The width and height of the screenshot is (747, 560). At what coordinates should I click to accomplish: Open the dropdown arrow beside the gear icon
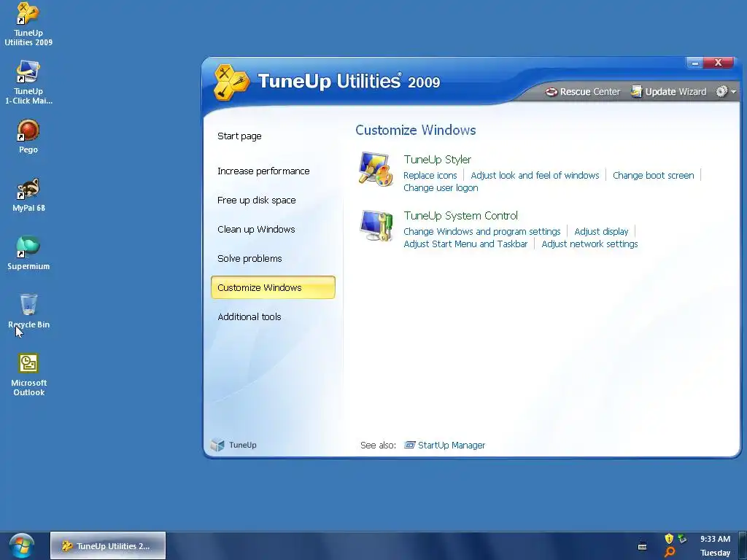(x=733, y=91)
